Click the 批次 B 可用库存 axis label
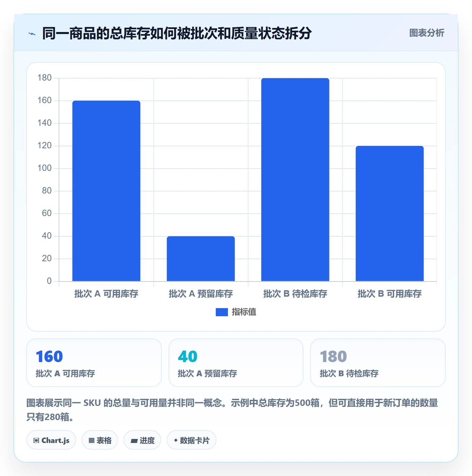The height and width of the screenshot is (476, 472). tap(389, 294)
